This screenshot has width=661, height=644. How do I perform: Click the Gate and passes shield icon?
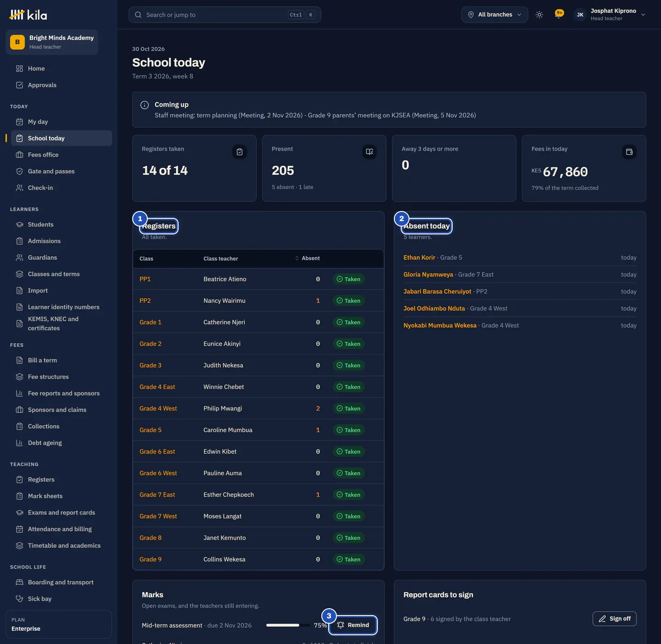click(x=19, y=171)
